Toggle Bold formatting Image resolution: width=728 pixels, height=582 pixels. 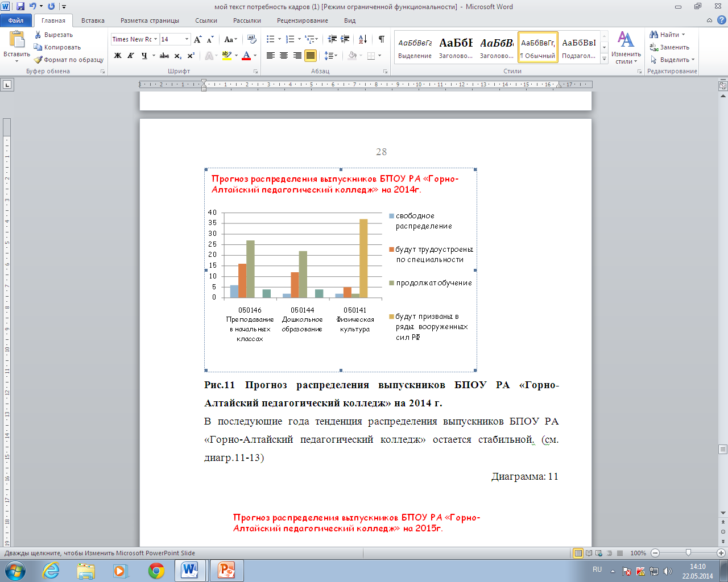click(118, 56)
